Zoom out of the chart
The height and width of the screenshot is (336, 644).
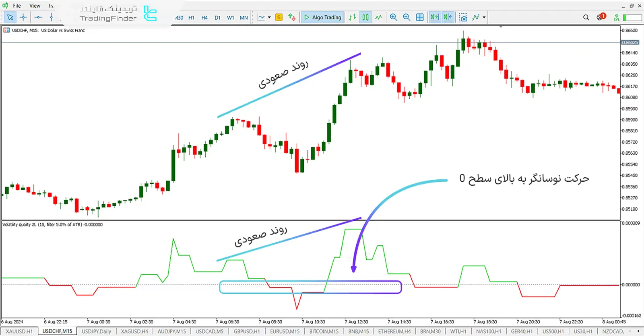point(407,17)
